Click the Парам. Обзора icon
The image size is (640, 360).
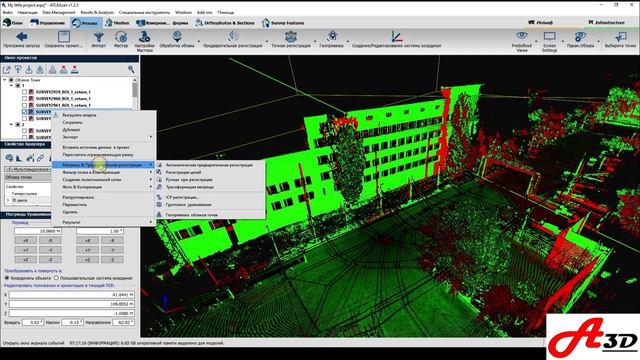[580, 37]
